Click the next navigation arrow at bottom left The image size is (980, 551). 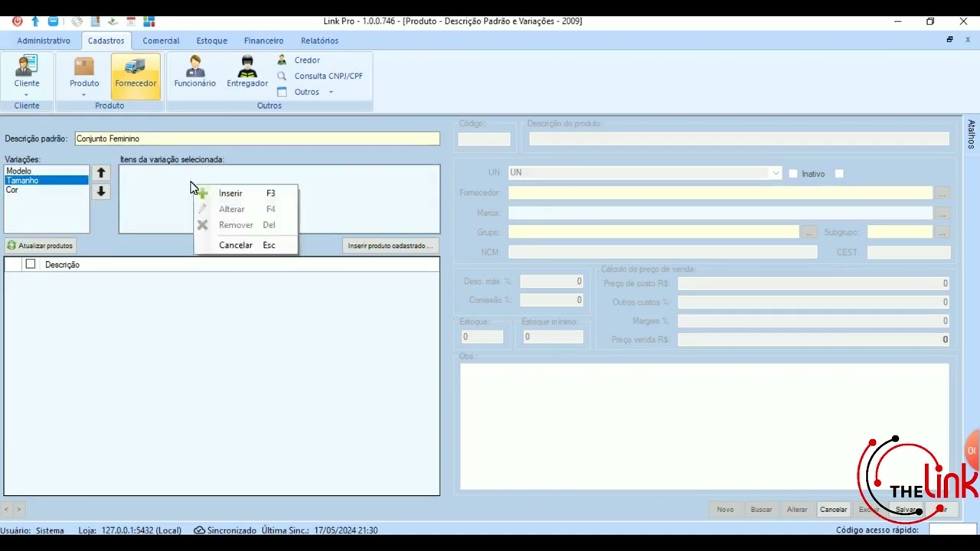(19, 509)
